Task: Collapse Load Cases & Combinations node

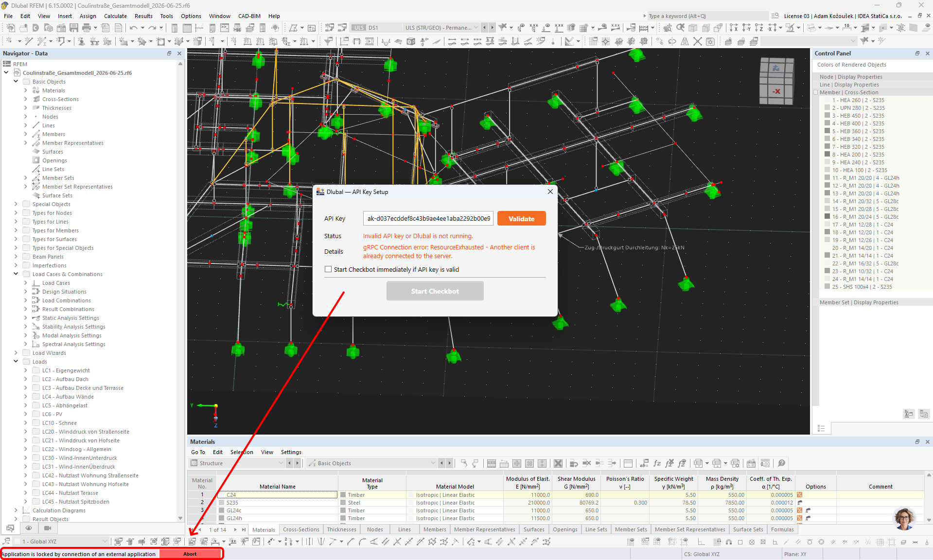Action: (16, 274)
